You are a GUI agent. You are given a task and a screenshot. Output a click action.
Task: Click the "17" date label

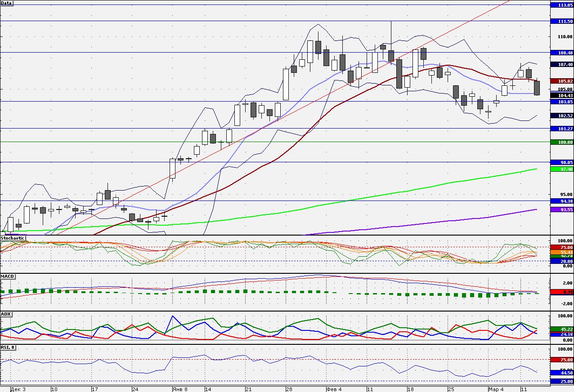[x=95, y=388]
